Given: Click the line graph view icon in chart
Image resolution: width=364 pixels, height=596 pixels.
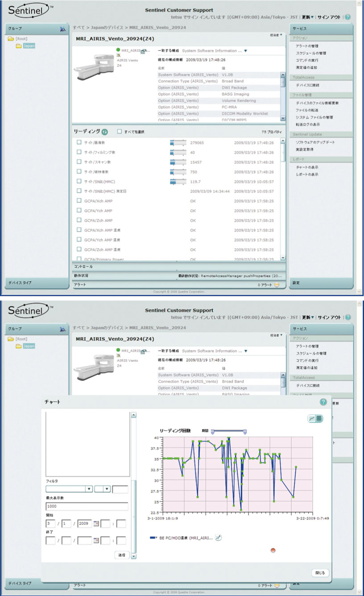Looking at the screenshot, I should click(x=312, y=418).
